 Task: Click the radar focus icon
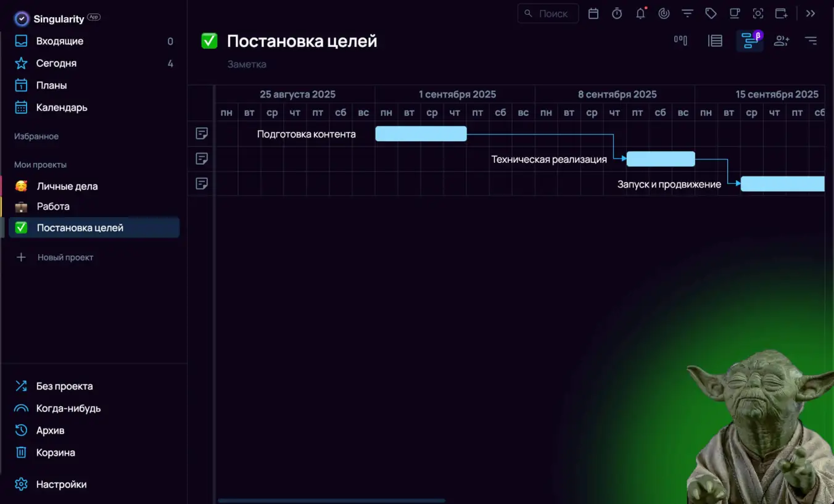(664, 14)
